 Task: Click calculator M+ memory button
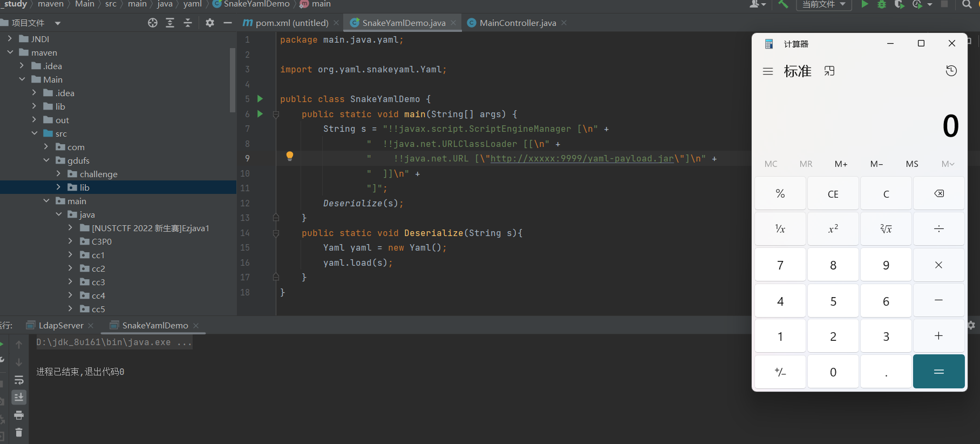tap(841, 164)
